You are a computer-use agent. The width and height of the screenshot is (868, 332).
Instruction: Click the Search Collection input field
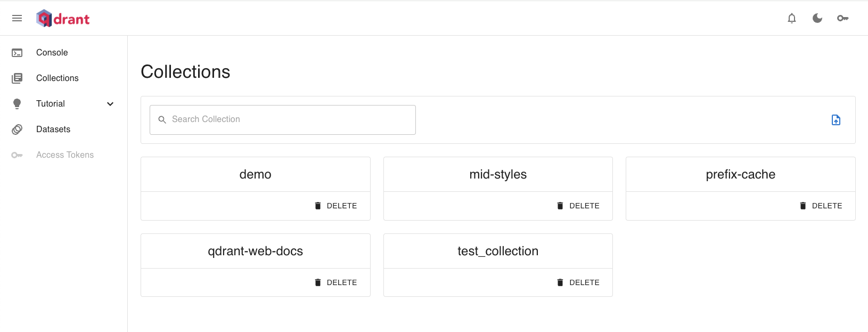tap(282, 119)
